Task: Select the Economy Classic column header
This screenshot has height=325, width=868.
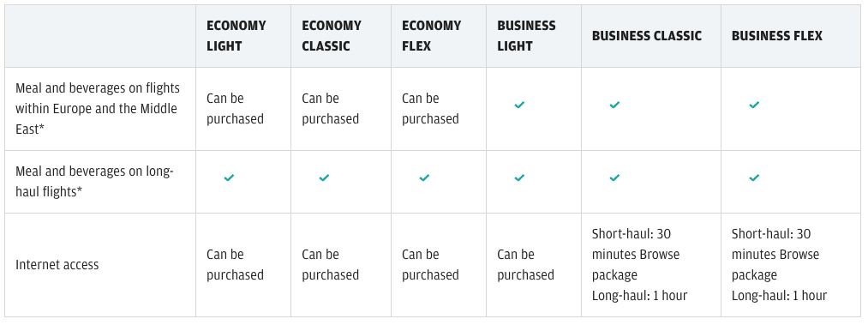Action: pos(332,36)
